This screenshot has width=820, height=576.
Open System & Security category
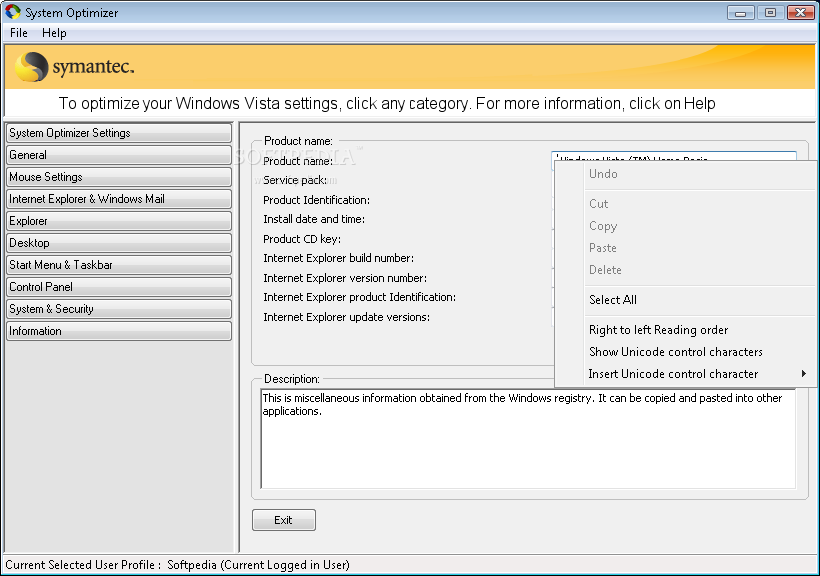tap(119, 309)
